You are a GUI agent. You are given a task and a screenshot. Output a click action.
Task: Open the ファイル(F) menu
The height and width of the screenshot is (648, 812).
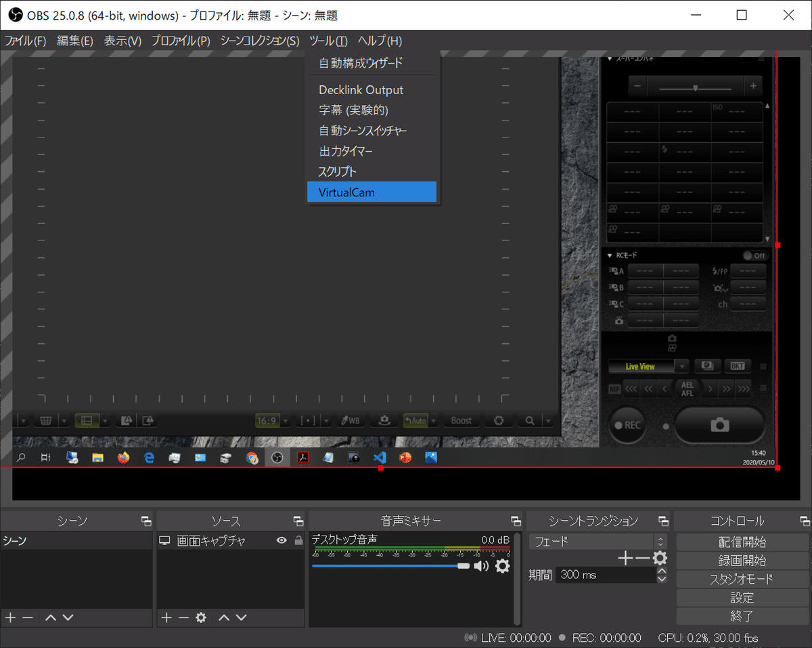26,41
